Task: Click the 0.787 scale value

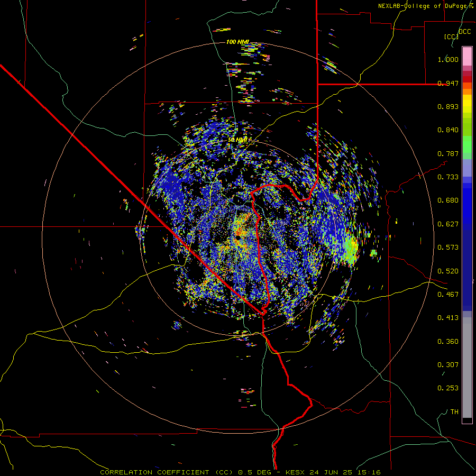Action: [x=448, y=153]
